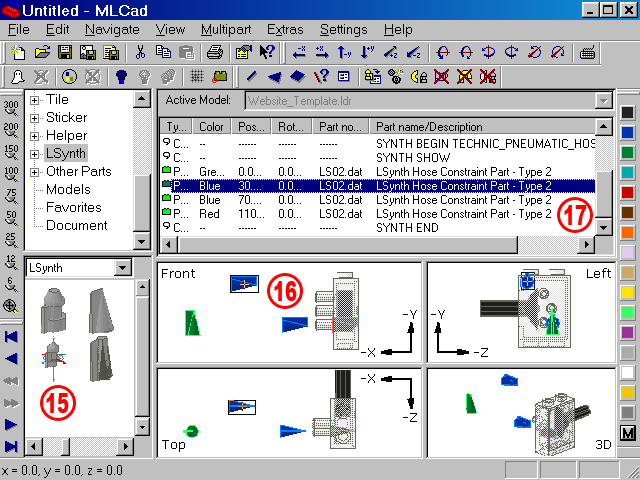Go to next step arrow
The width and height of the screenshot is (640, 480).
coord(11,424)
